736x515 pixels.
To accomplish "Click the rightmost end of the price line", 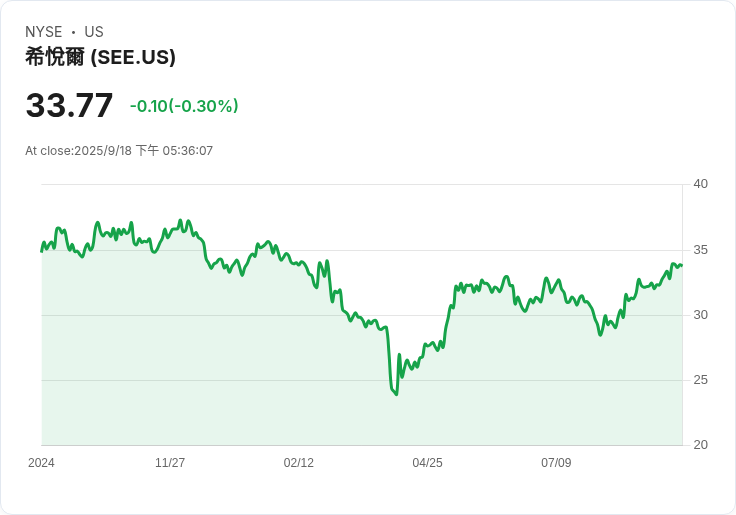I will [x=682, y=265].
